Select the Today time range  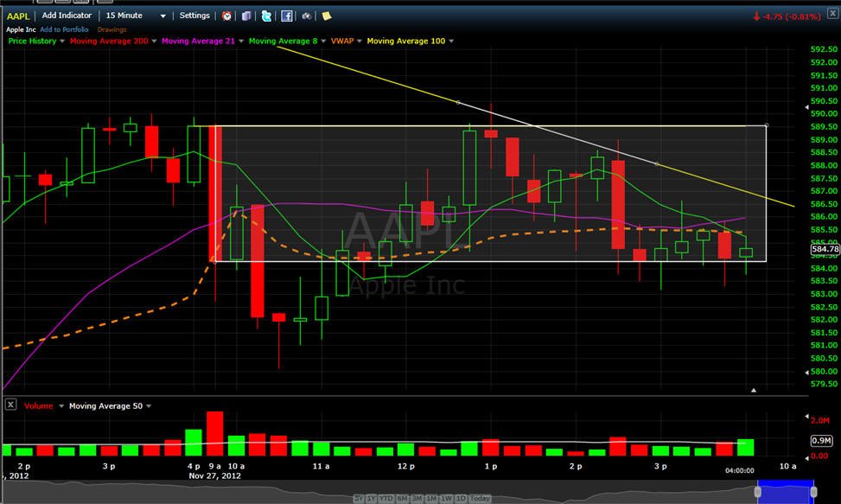click(x=480, y=498)
